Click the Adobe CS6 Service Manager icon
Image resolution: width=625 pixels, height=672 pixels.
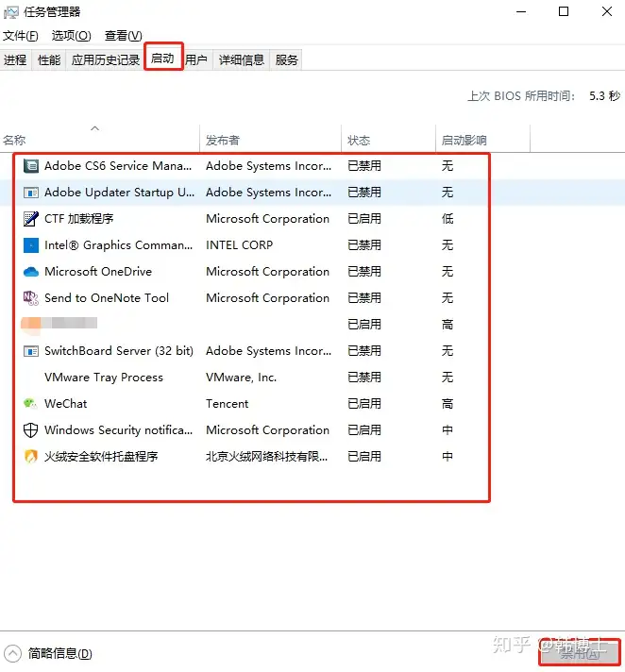coord(31,166)
